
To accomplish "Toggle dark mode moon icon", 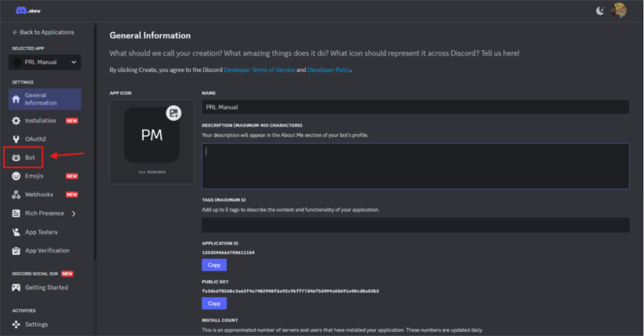I will (600, 11).
